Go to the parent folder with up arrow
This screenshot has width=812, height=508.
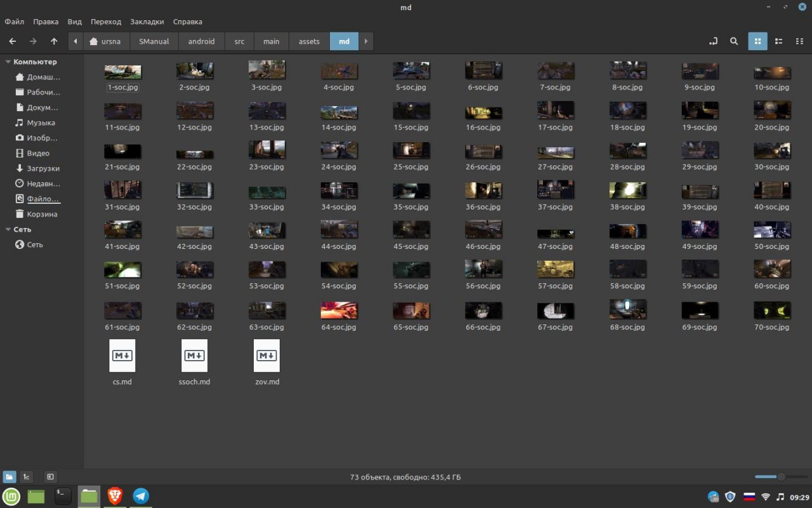pos(54,41)
